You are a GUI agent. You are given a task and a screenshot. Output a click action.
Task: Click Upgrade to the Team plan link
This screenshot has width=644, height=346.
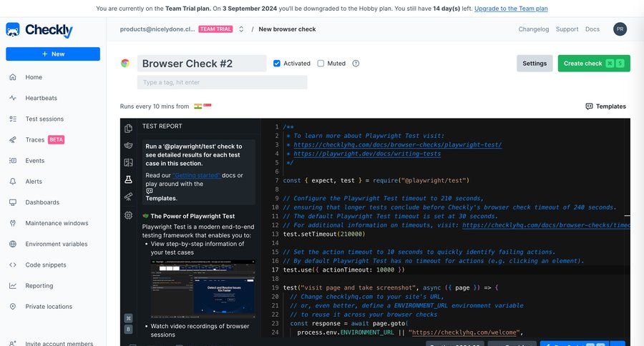coord(511,8)
